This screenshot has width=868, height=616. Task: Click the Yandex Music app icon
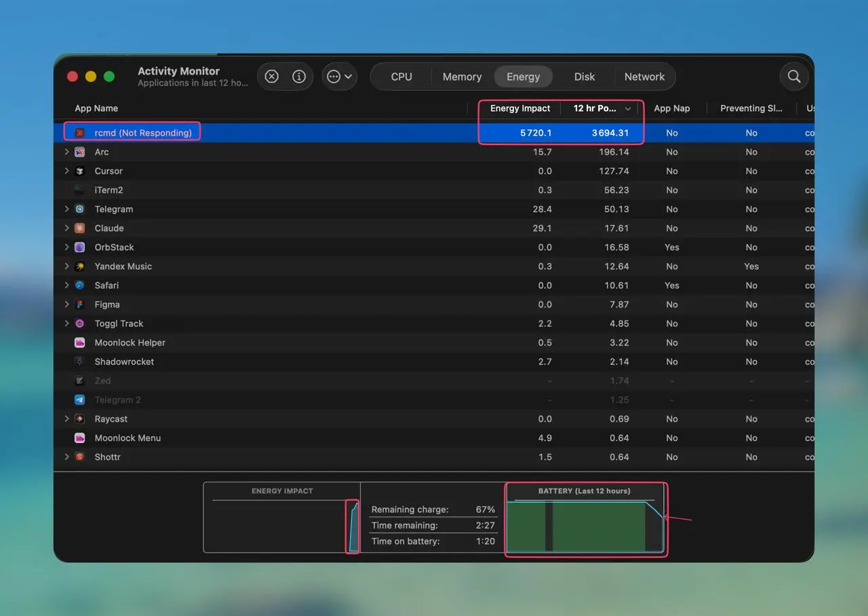click(x=80, y=266)
